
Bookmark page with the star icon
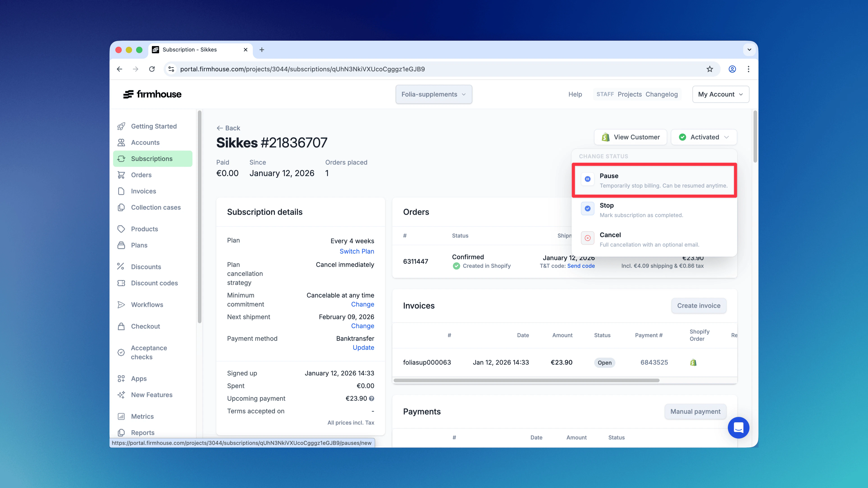(710, 69)
